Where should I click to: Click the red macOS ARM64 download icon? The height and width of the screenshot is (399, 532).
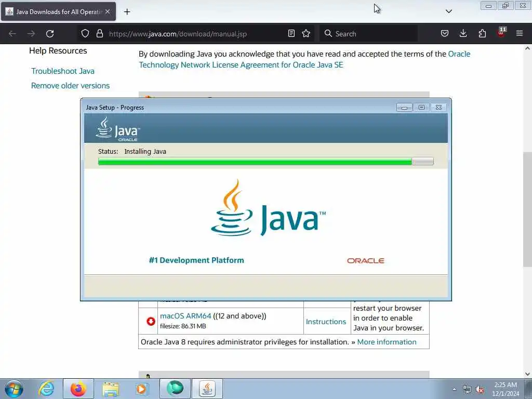(151, 321)
